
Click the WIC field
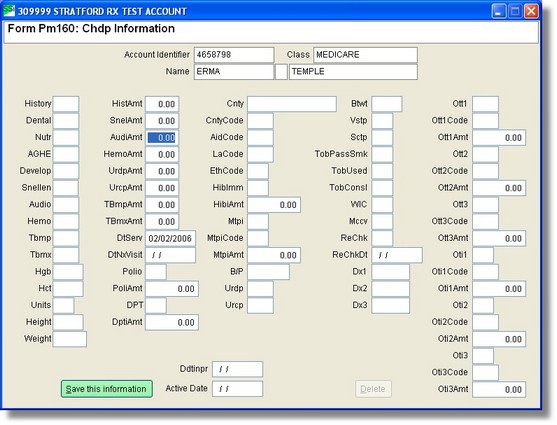pos(382,204)
